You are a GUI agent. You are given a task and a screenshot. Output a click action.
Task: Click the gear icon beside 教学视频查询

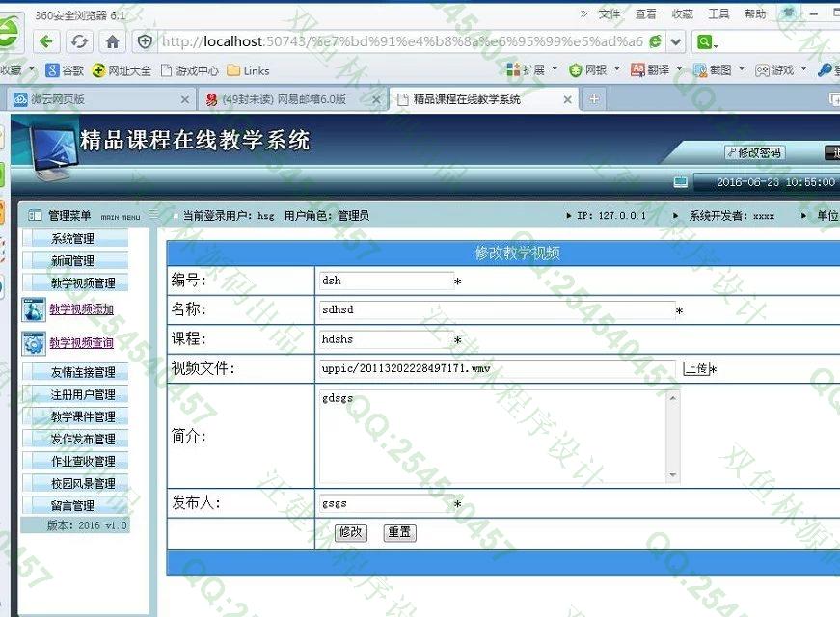pyautogui.click(x=34, y=344)
